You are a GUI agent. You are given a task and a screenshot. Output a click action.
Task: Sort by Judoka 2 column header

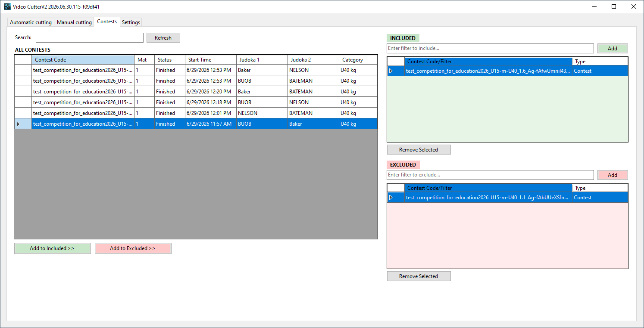pos(313,60)
